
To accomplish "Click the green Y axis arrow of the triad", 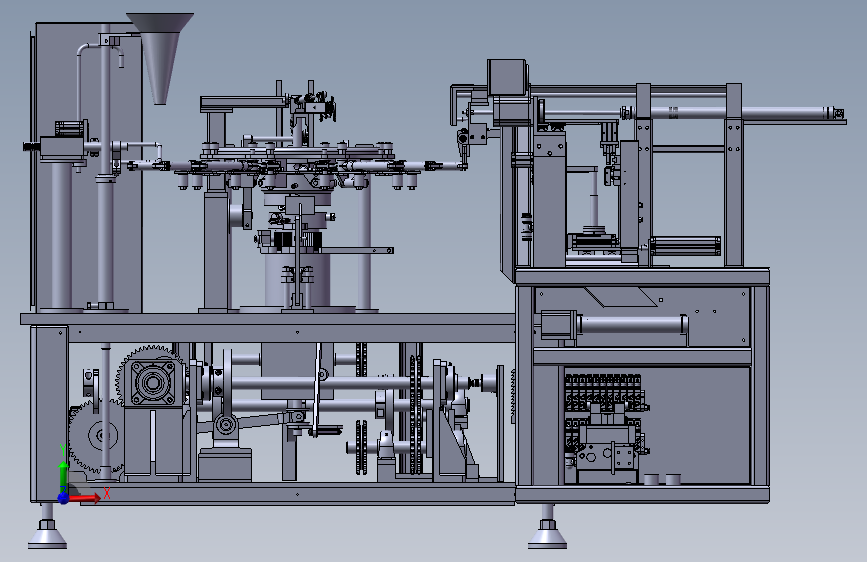I will pyautogui.click(x=64, y=475).
